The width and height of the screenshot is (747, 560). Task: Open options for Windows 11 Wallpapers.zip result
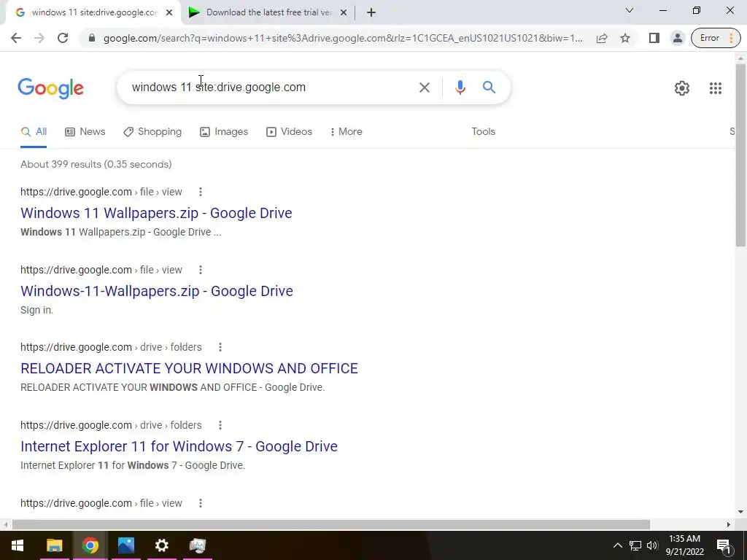201,192
